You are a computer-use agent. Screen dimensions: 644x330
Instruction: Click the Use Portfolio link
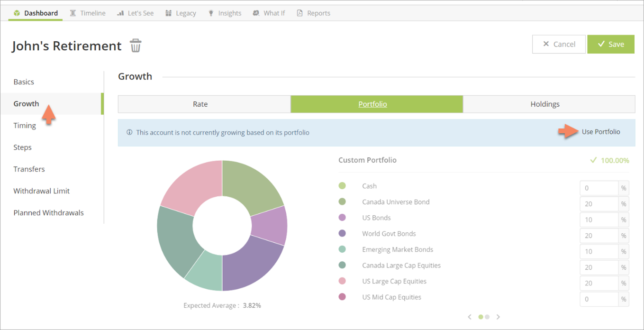(x=600, y=132)
